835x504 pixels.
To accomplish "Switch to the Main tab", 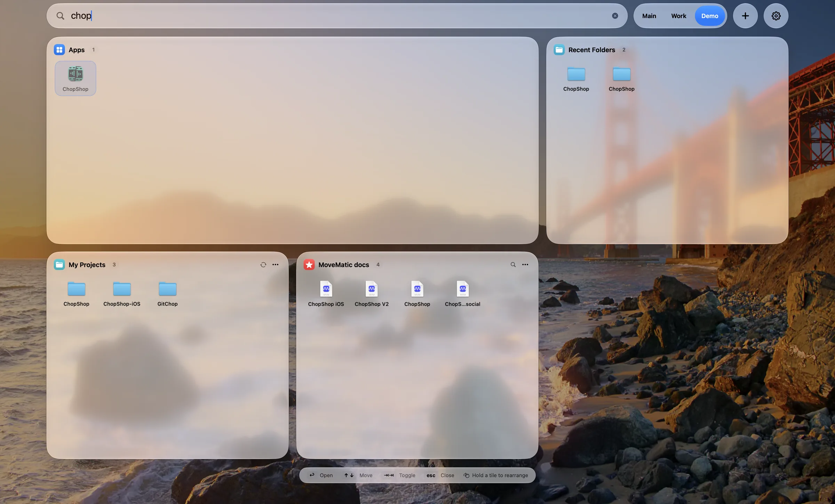I will click(x=649, y=16).
